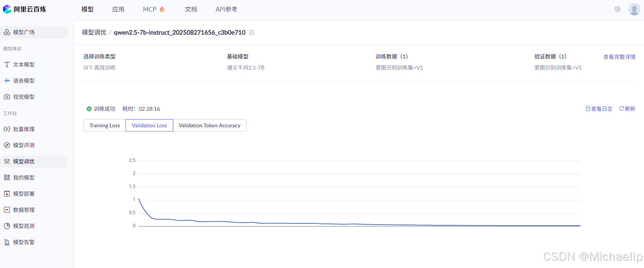The image size is (644, 268).
Task: Click the 语音模型 waveform icon
Action: pos(7,81)
